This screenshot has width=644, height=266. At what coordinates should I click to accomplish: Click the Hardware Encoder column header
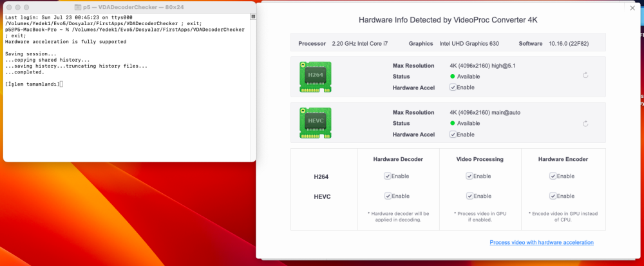pos(563,159)
